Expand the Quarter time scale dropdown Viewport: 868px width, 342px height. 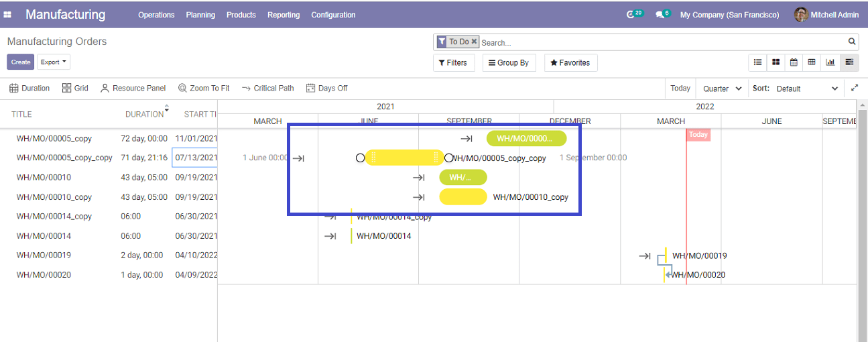point(722,89)
